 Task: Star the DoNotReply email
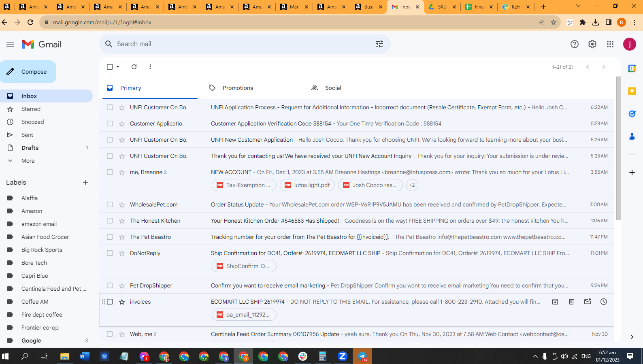122,253
